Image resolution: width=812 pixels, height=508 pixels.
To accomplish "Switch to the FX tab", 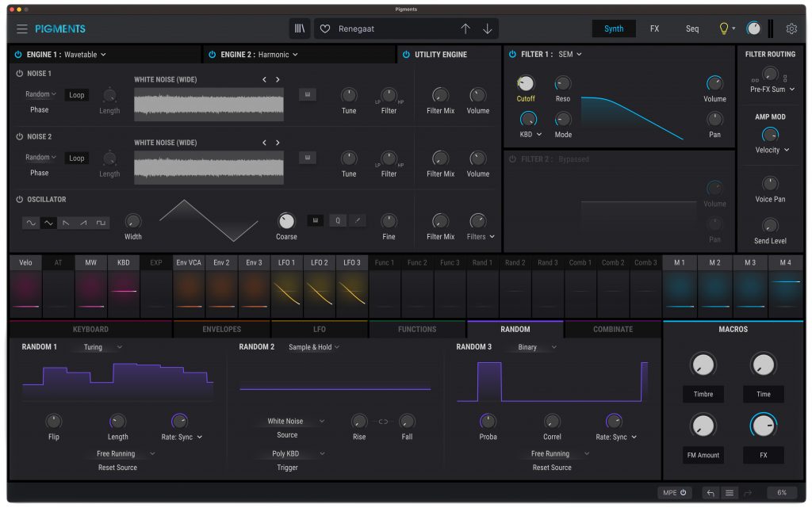I will [x=654, y=28].
